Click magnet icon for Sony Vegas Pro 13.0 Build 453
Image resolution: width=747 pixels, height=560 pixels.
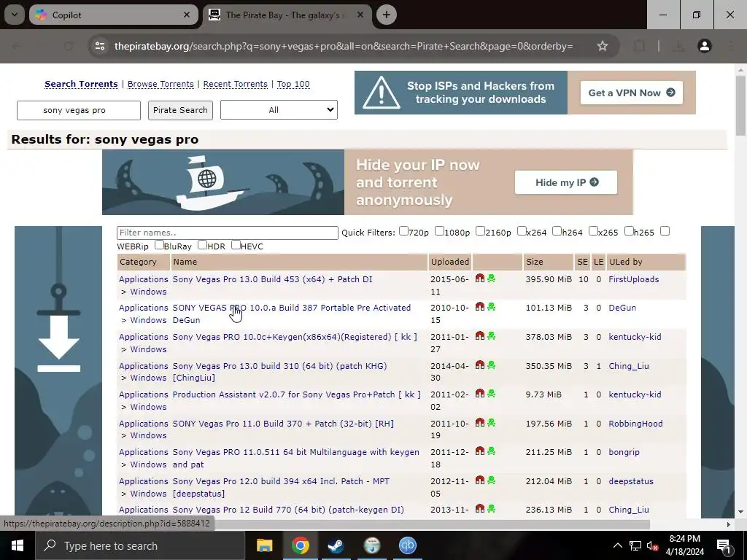(480, 278)
